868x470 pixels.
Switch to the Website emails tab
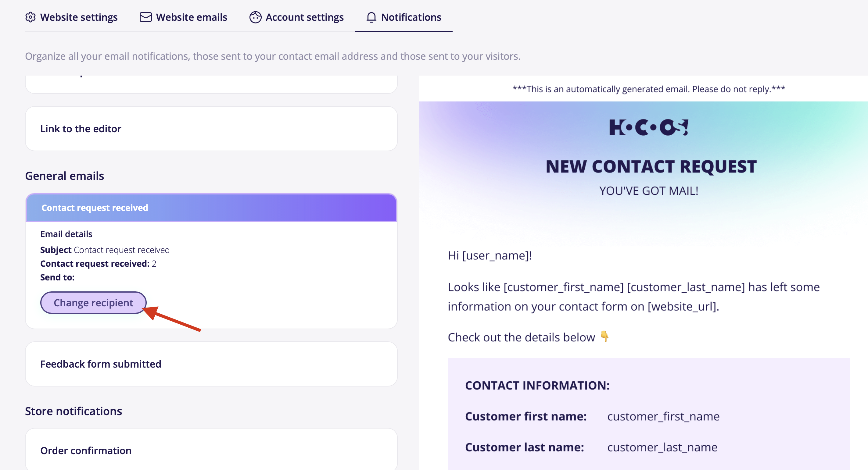(x=192, y=17)
